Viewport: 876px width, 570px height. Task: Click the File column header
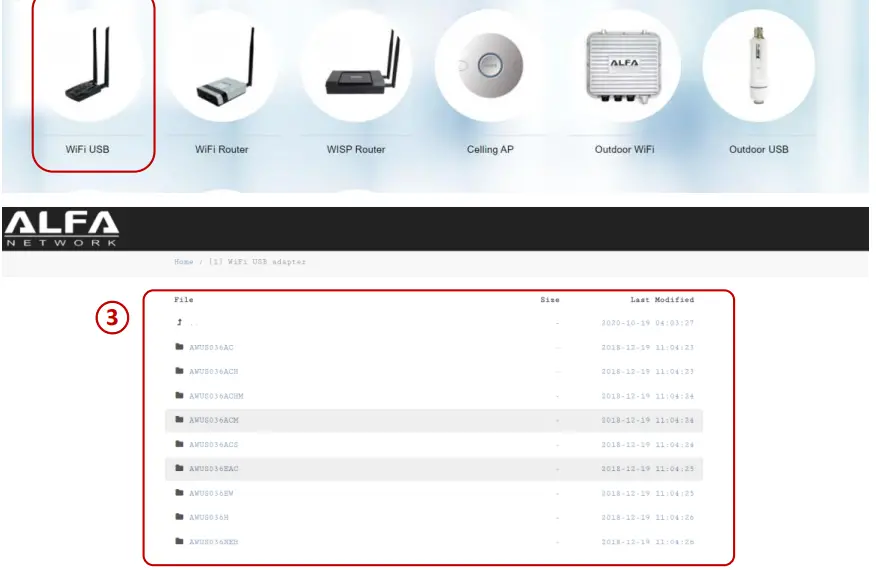(183, 300)
